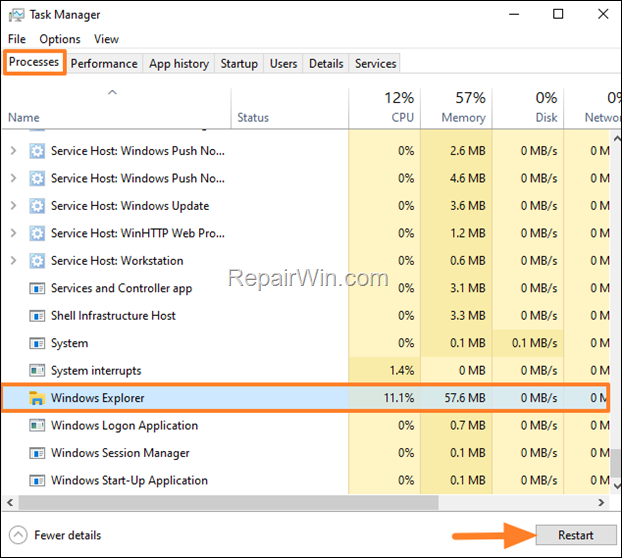Click the System process icon

[37, 343]
